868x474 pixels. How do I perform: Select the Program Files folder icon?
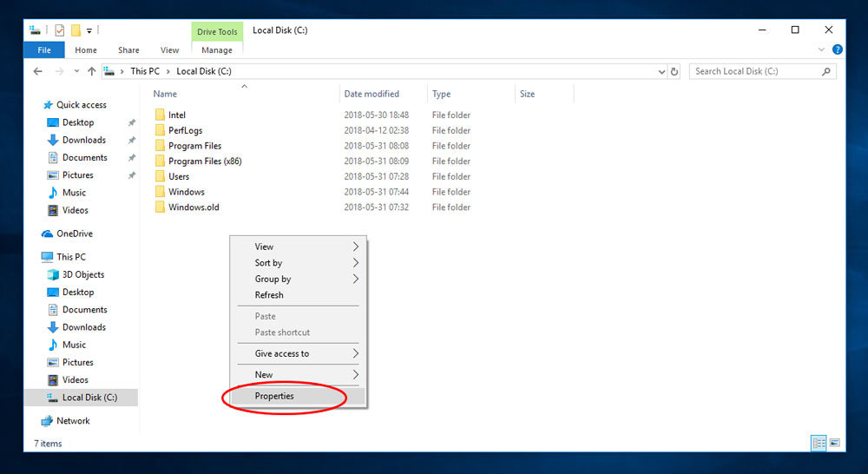160,146
